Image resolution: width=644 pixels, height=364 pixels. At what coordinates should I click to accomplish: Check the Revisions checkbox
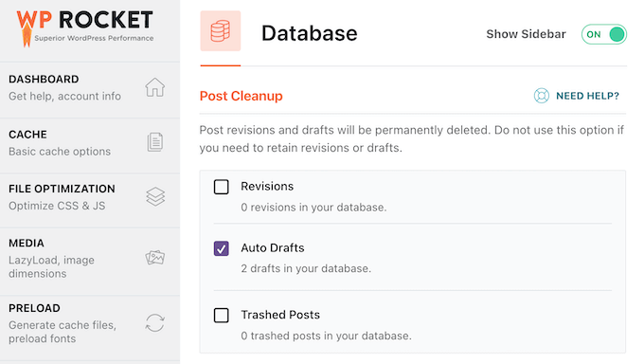(x=221, y=187)
